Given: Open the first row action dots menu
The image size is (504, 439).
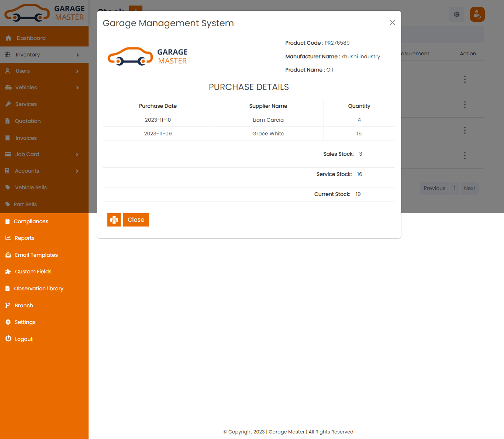Looking at the screenshot, I should (x=465, y=79).
